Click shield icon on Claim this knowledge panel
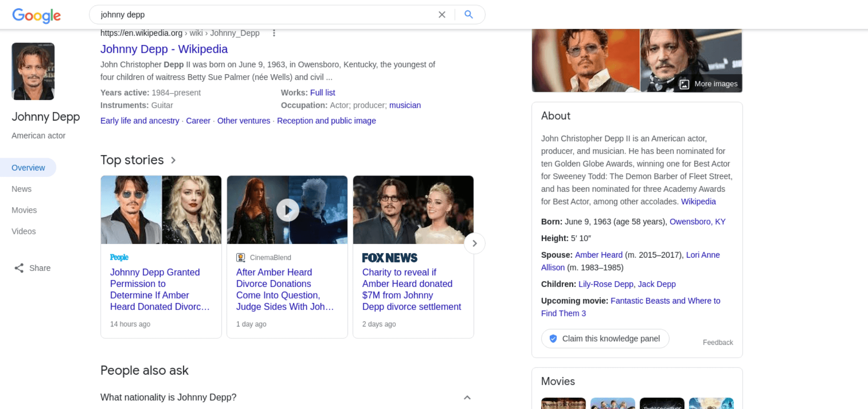The width and height of the screenshot is (868, 409). click(x=553, y=339)
